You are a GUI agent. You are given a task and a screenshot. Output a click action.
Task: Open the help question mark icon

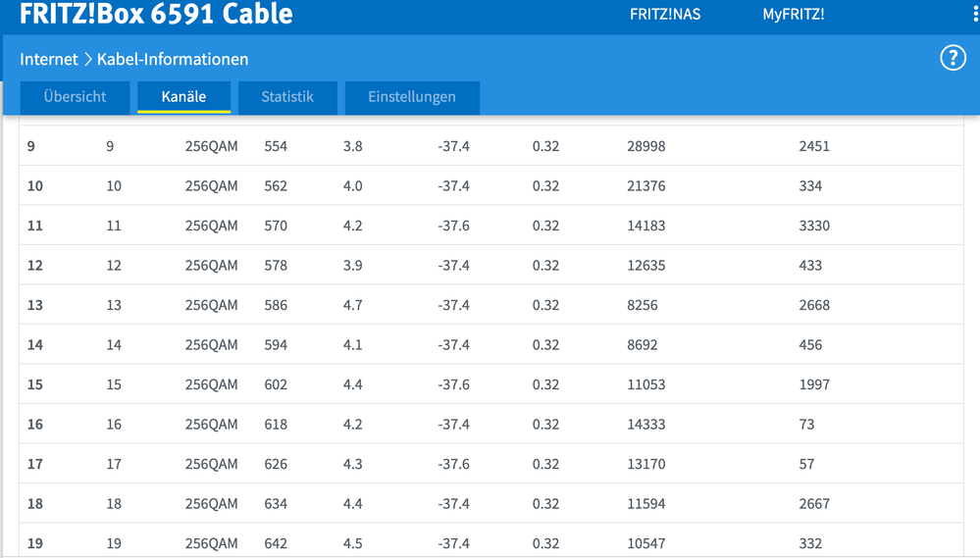pos(953,58)
